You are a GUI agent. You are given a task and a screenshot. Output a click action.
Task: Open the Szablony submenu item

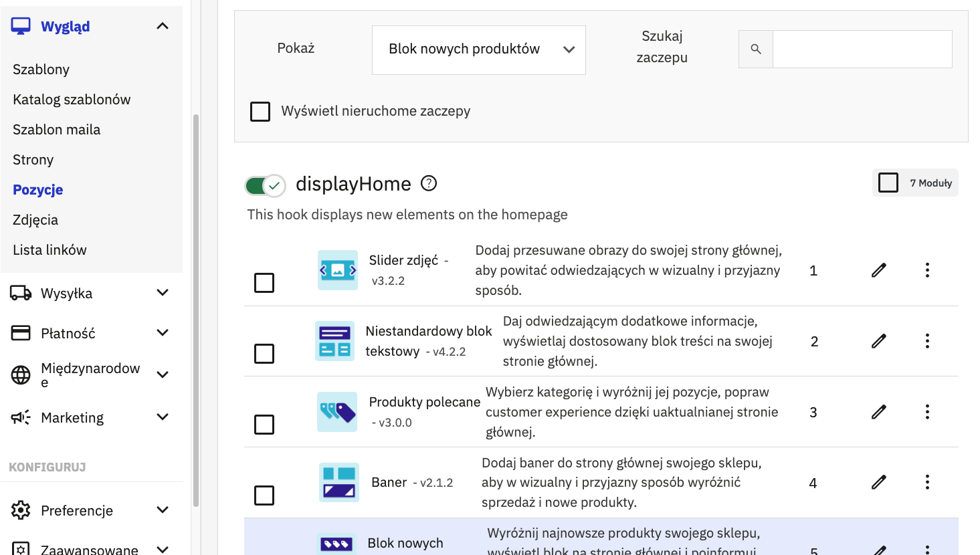[41, 70]
